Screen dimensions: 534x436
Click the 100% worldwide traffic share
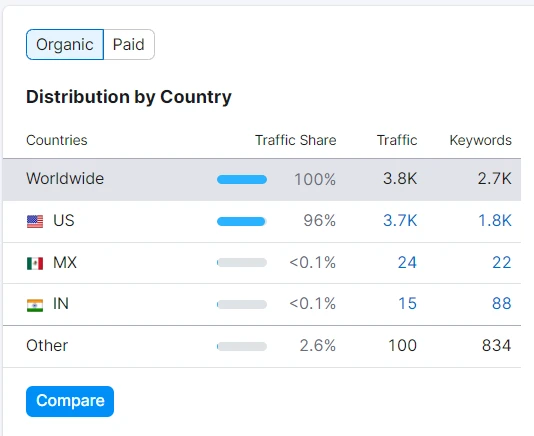click(x=315, y=179)
